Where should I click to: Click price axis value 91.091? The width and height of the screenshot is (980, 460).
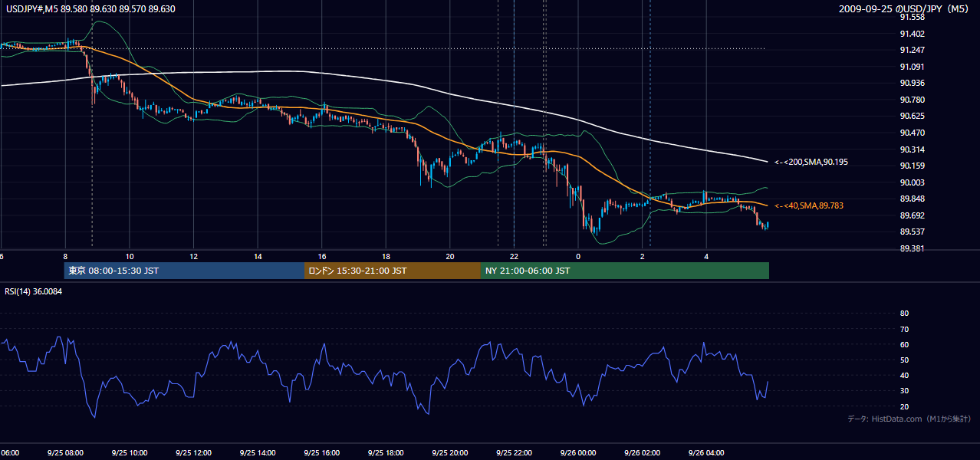tap(913, 67)
